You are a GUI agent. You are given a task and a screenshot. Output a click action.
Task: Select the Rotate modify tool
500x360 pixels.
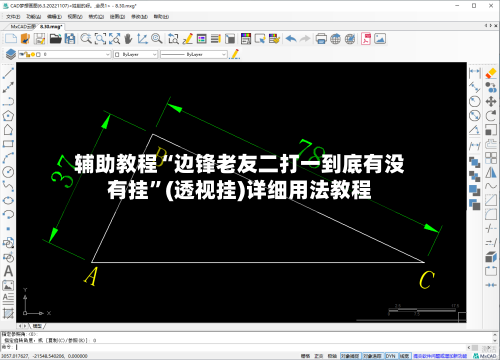491,115
